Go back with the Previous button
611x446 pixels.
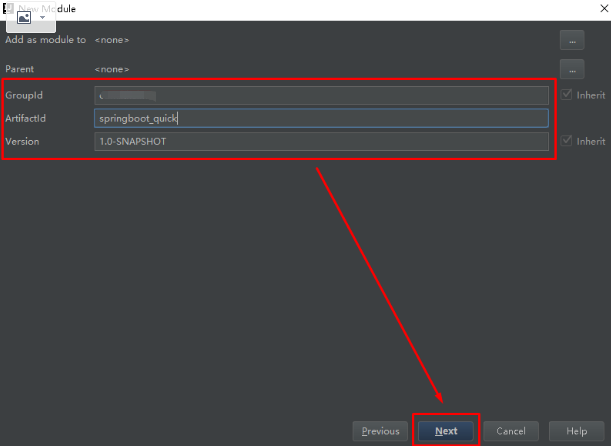coord(380,431)
